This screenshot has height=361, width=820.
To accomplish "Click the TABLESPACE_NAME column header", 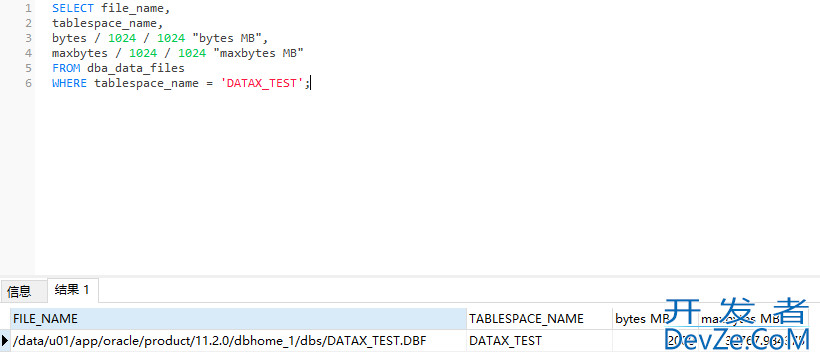I will (539, 319).
